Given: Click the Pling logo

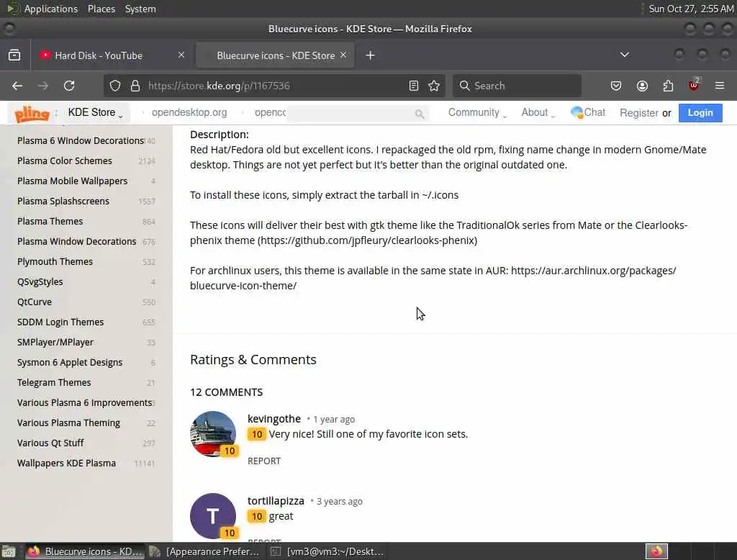Looking at the screenshot, I should pos(32,113).
